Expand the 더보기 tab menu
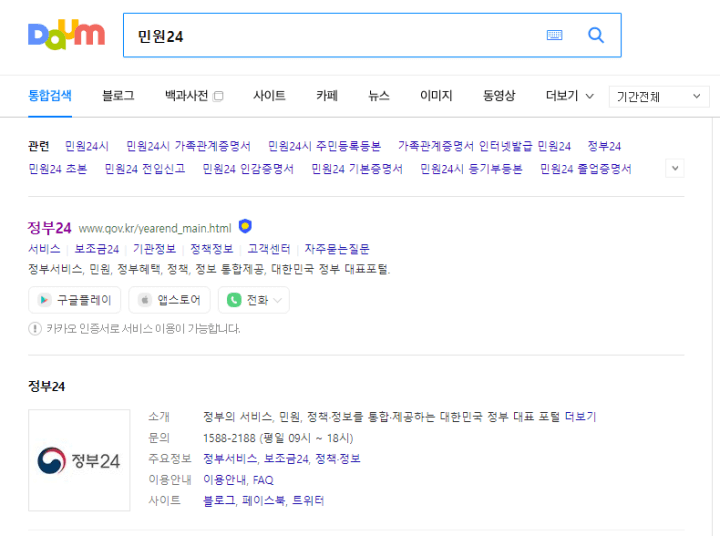 pos(569,96)
